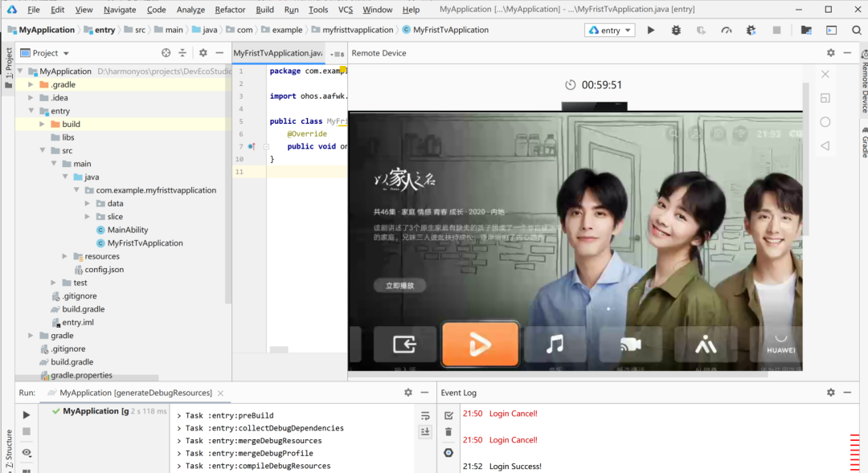Open the Refactor menu
This screenshot has height=473, width=868.
(230, 10)
